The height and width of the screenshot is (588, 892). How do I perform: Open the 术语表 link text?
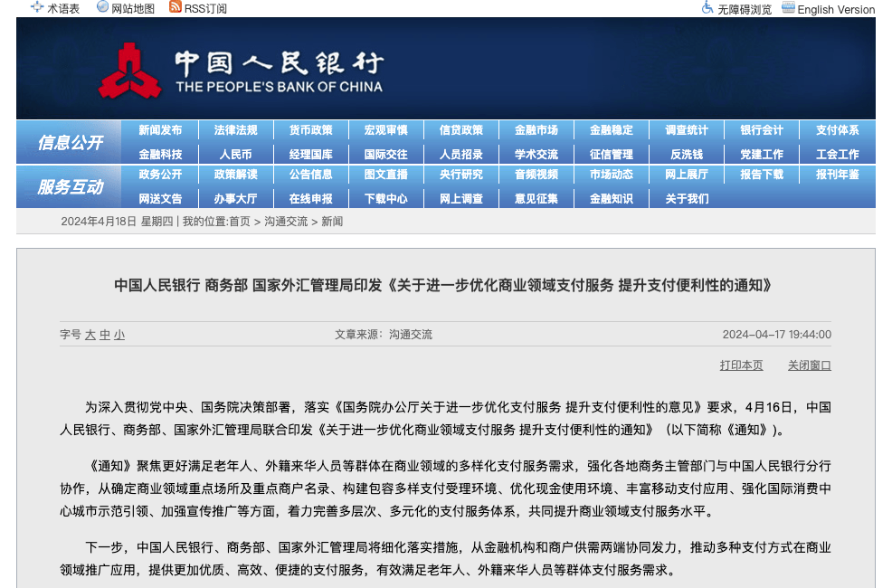click(x=63, y=8)
